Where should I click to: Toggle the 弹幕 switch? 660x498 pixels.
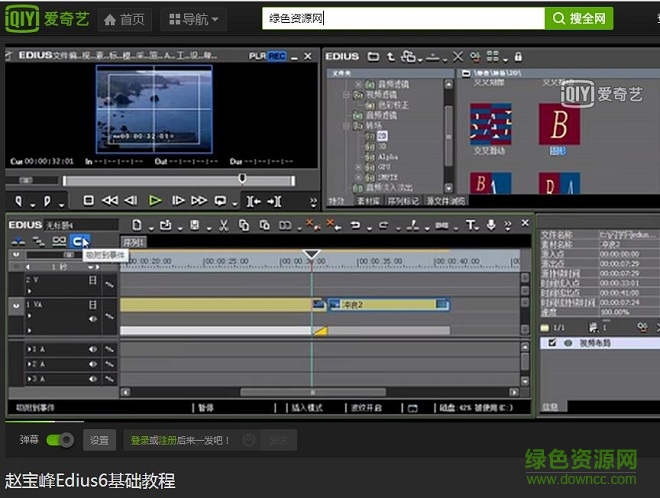[x=60, y=439]
